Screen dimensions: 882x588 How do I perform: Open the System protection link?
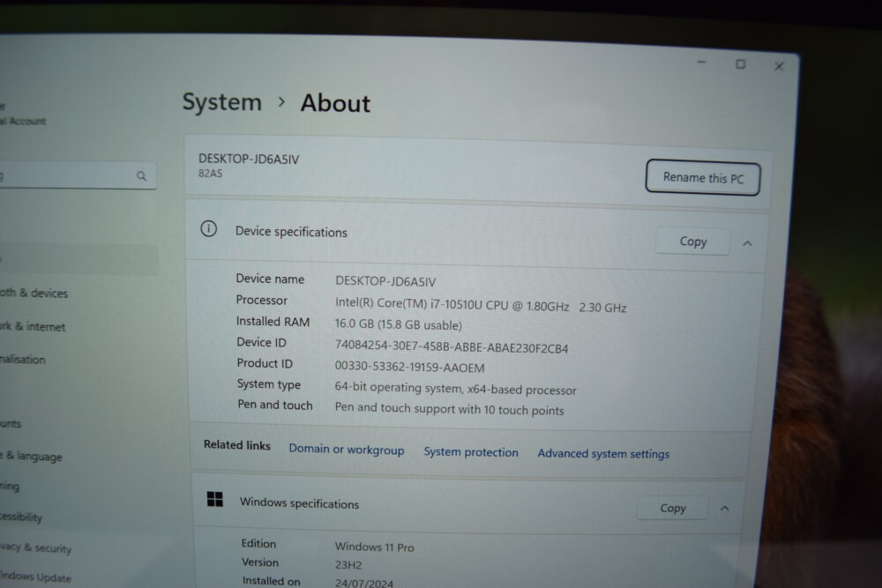pos(471,452)
